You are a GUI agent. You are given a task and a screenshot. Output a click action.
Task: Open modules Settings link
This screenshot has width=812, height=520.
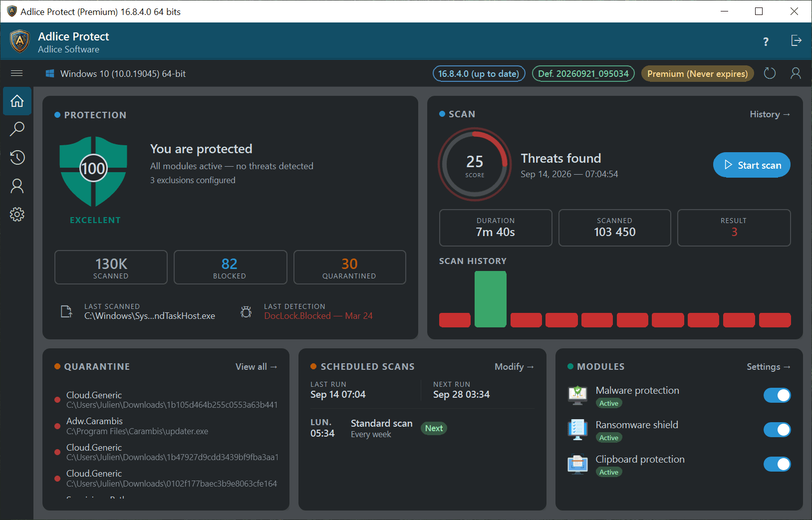click(769, 367)
